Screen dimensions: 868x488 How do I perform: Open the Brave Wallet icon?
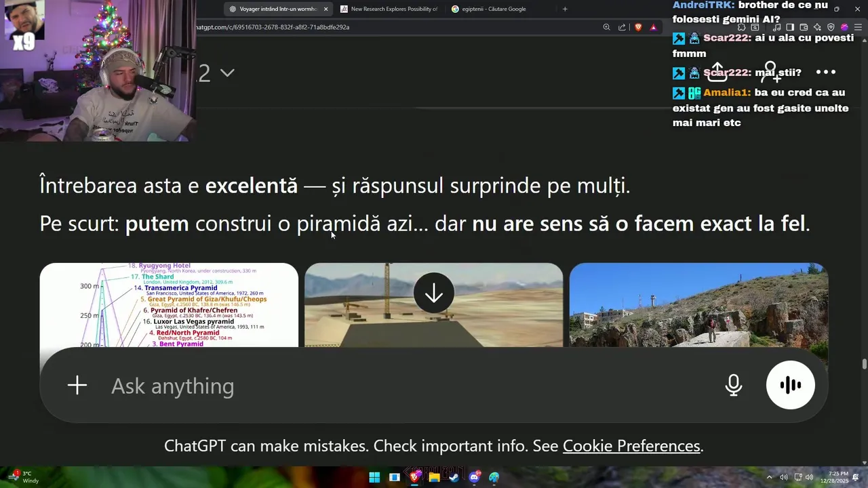[804, 27]
